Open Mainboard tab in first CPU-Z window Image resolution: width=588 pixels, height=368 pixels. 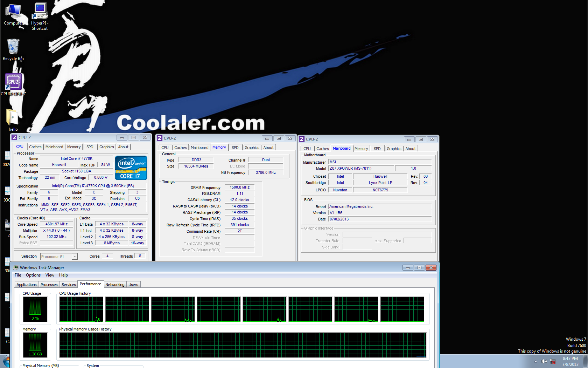54,147
